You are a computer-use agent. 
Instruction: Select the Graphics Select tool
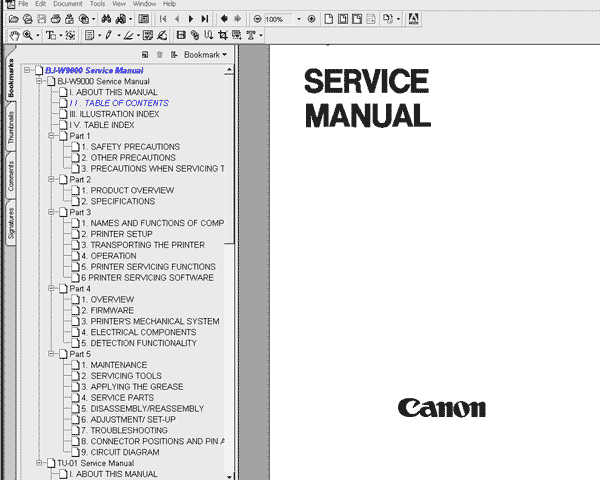(70, 36)
